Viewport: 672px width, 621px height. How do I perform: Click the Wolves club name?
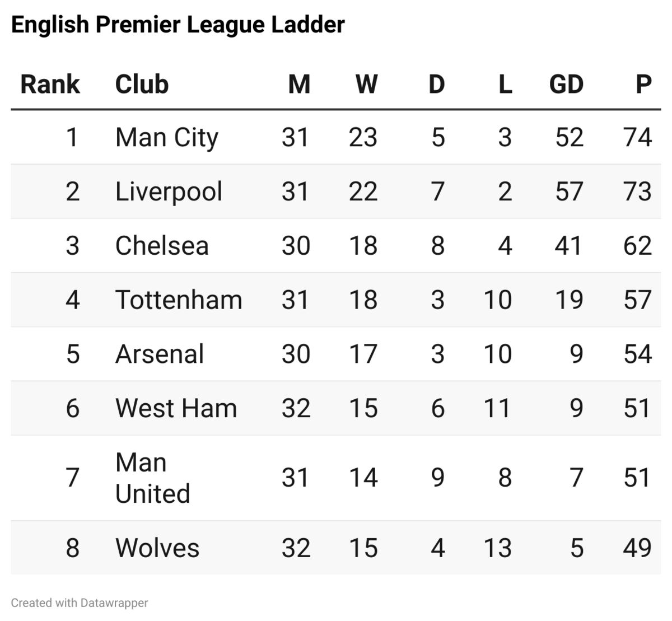[x=157, y=548]
